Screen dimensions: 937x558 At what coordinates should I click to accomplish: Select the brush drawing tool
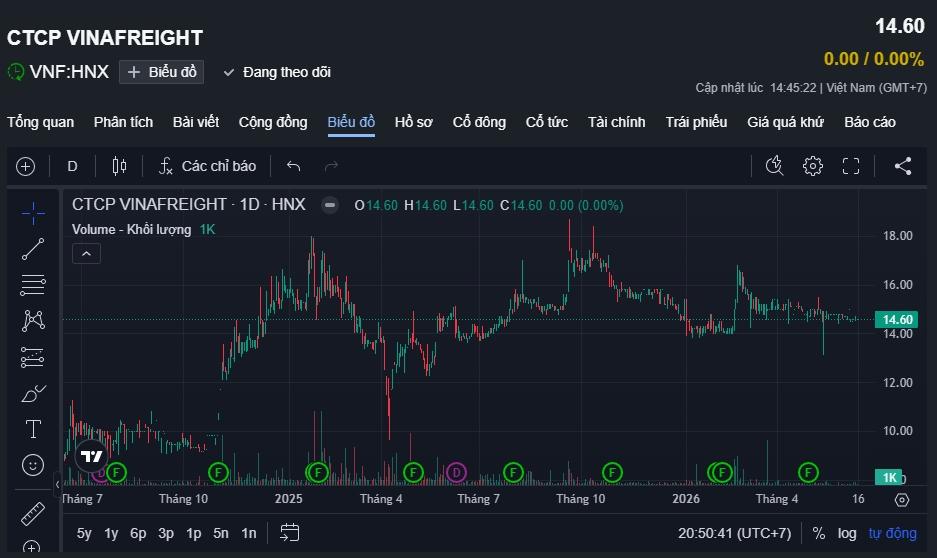33,394
